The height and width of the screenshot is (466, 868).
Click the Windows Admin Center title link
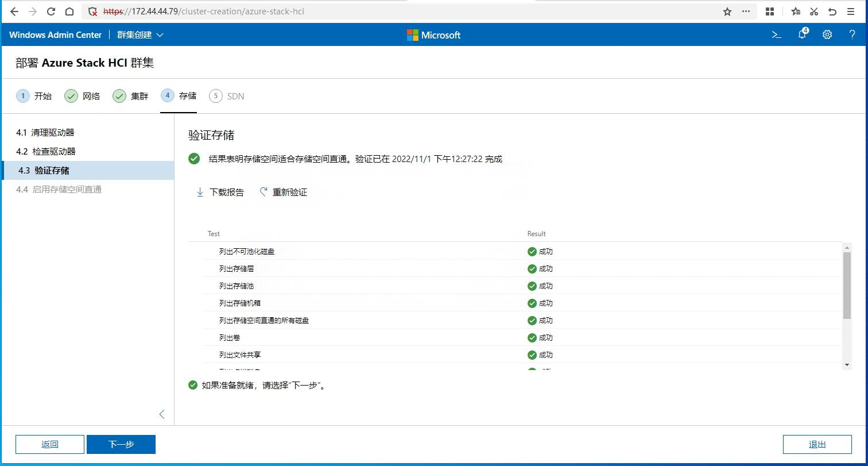tap(55, 34)
